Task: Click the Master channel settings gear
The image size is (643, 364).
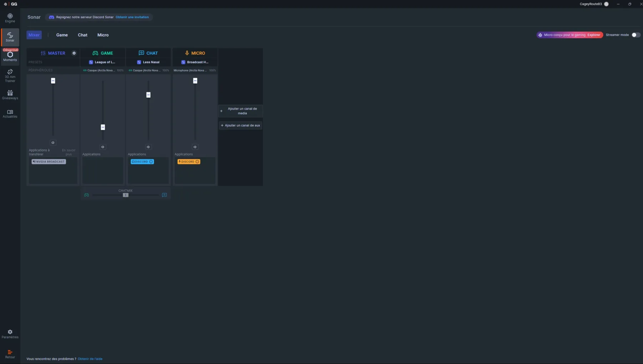Action: (x=74, y=53)
